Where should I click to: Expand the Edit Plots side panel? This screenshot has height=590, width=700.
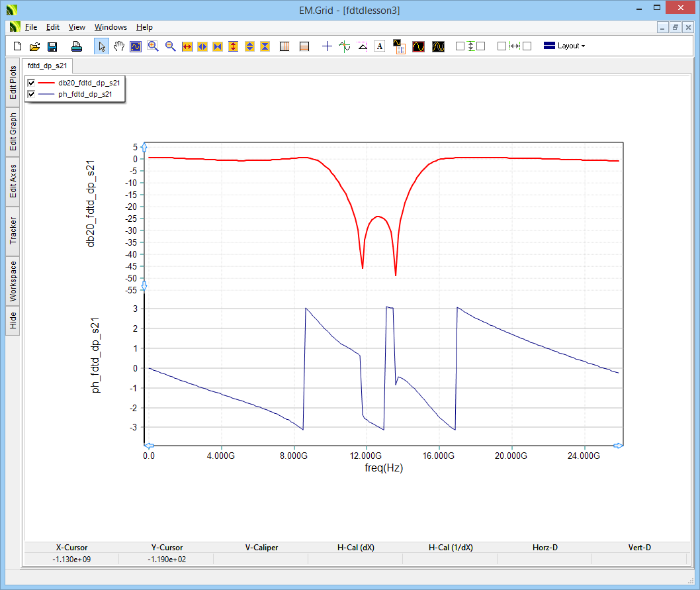point(13,82)
